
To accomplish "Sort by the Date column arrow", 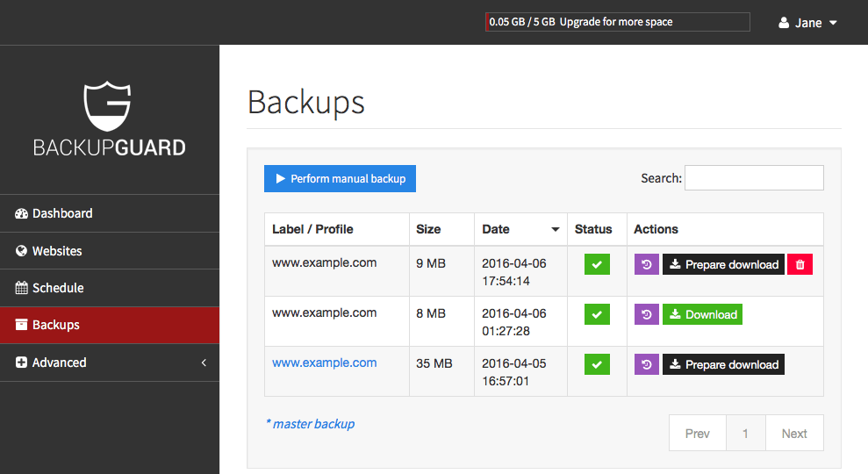I will [x=556, y=229].
